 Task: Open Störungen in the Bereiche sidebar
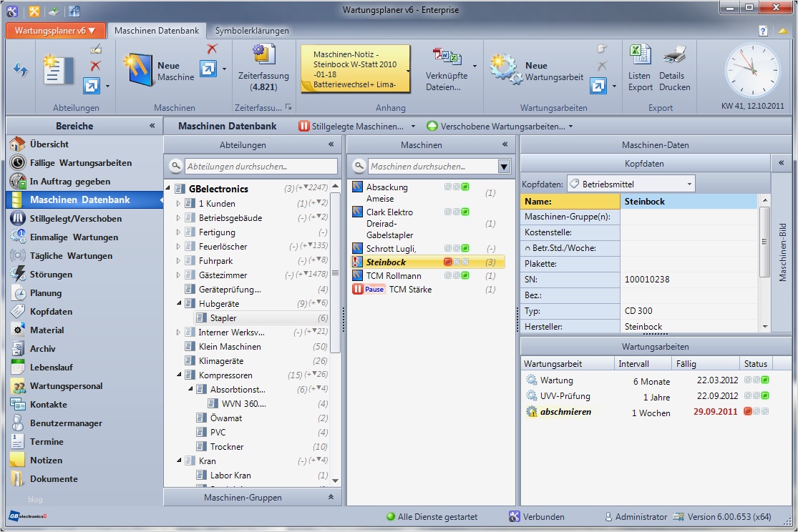tap(51, 275)
